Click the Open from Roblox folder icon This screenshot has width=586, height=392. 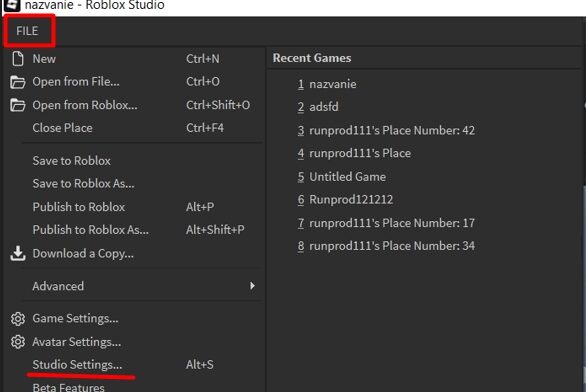coord(18,105)
